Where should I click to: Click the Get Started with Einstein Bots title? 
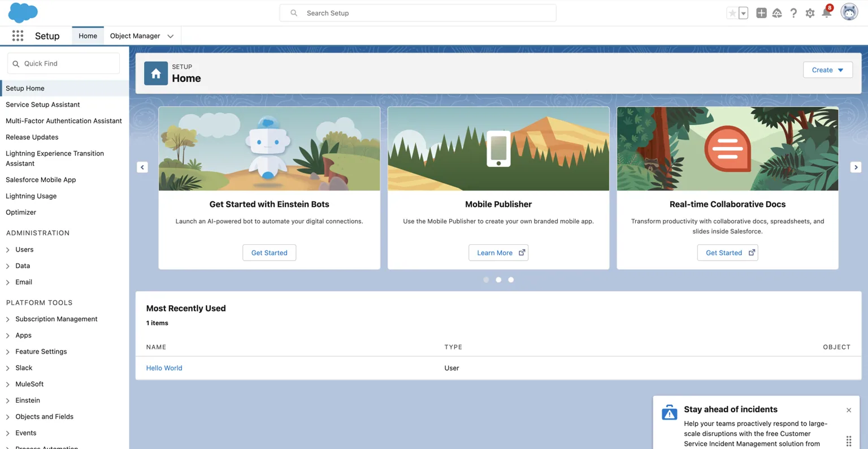click(269, 204)
